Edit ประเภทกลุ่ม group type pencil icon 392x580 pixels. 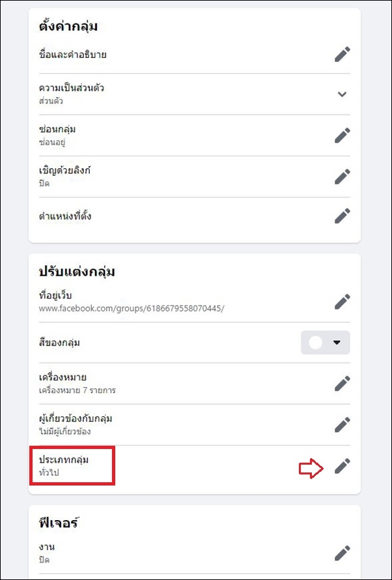342,466
